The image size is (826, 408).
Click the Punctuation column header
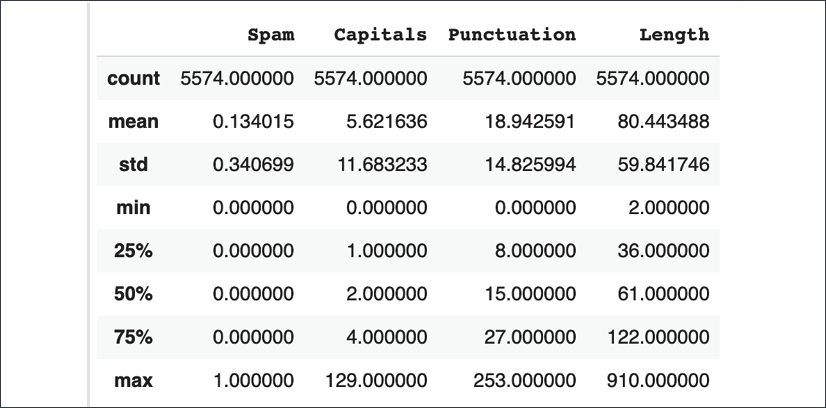click(x=512, y=35)
